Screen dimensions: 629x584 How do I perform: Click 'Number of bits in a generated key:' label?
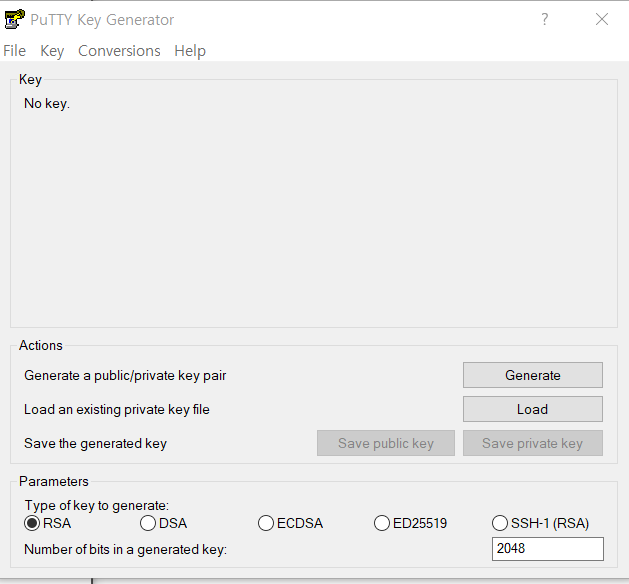126,550
